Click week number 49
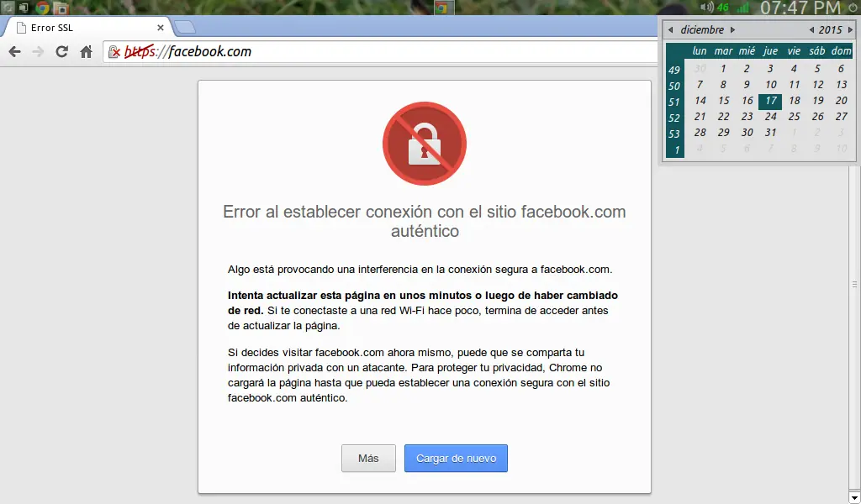 tap(674, 71)
